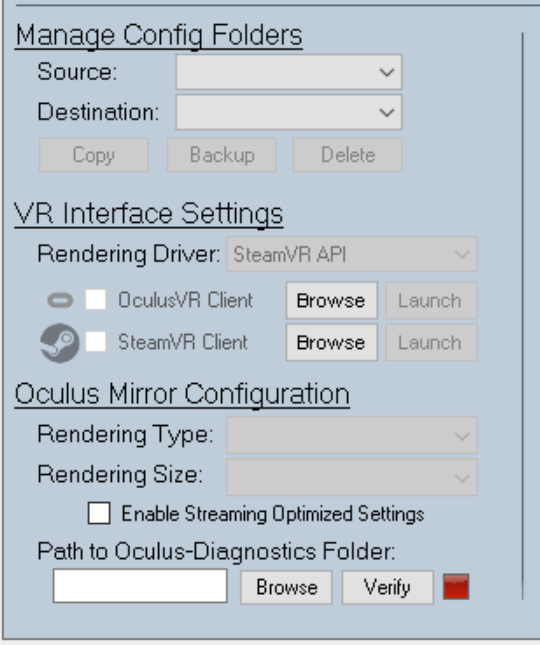Click the Oculus-Diagnostics folder path field
Image resolution: width=540 pixels, height=645 pixels.
click(140, 586)
